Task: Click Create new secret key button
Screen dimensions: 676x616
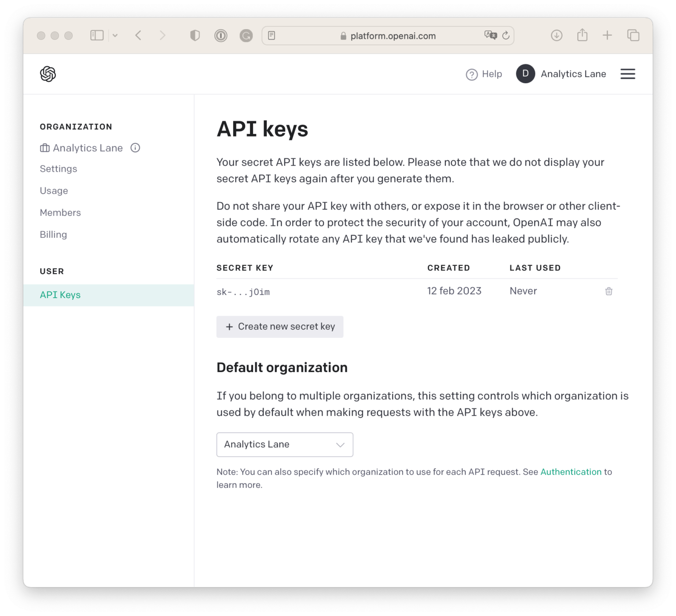Action: (280, 327)
